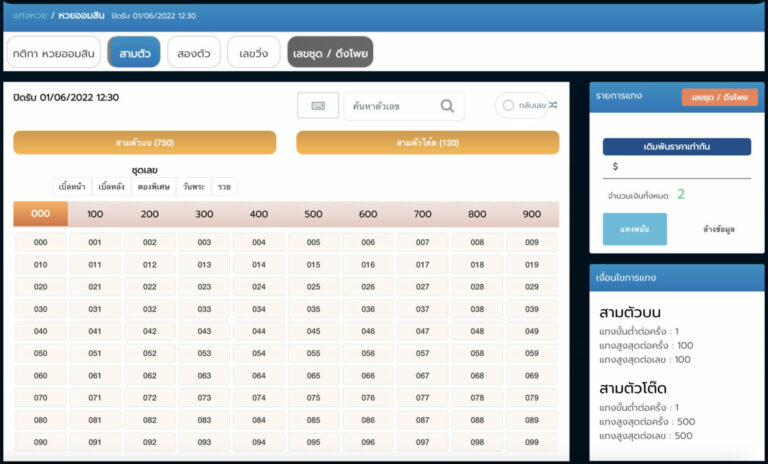Open the เลขชุด / ตีงโพย tab

click(x=330, y=52)
